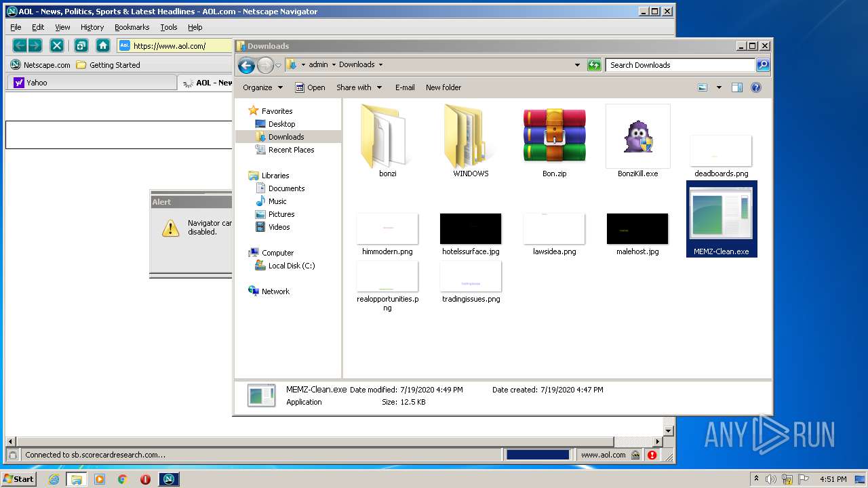The height and width of the screenshot is (488, 868).
Task: Open the Netscape Tools menu
Action: (x=169, y=27)
